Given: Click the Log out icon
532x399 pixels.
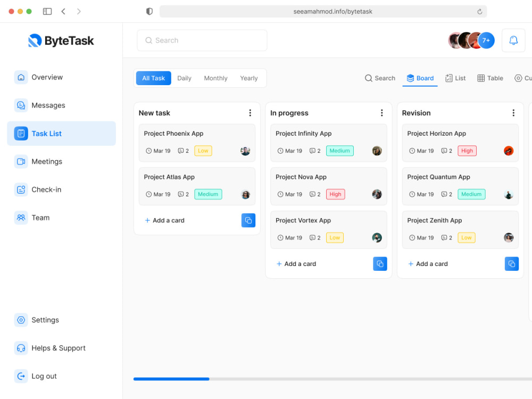Looking at the screenshot, I should click(21, 376).
